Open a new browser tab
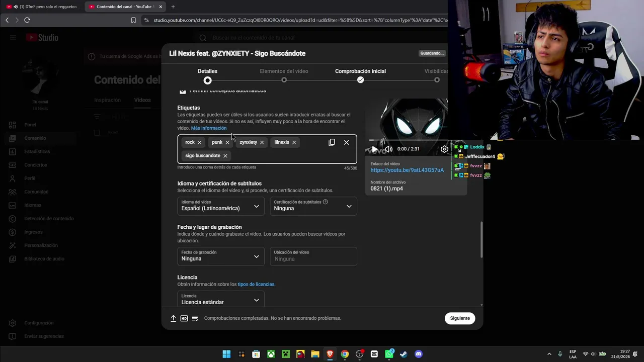The image size is (644, 362). click(x=173, y=7)
